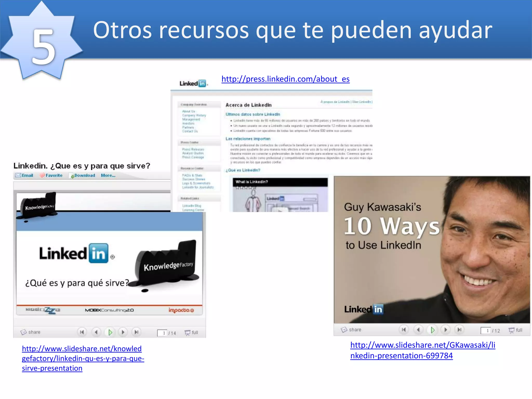
Task: Jump to last slide in KnowledgeFactory player
Action: [x=136, y=332]
